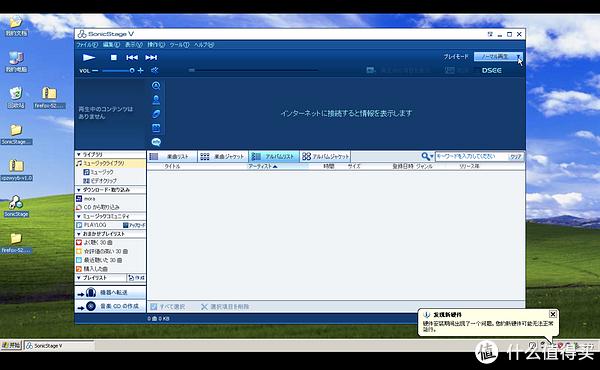Select the disc icon in side strip
The width and height of the screenshot is (600, 370).
coord(156,114)
